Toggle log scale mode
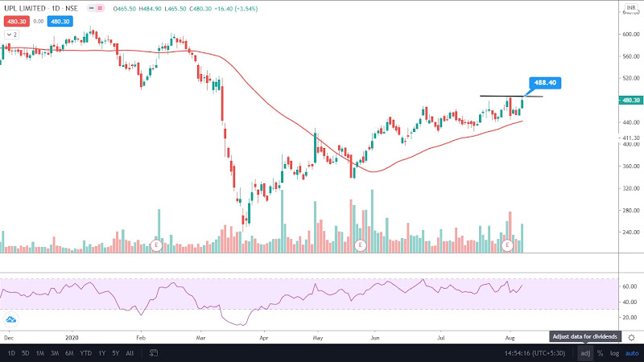This screenshot has height=362, width=644. click(614, 353)
